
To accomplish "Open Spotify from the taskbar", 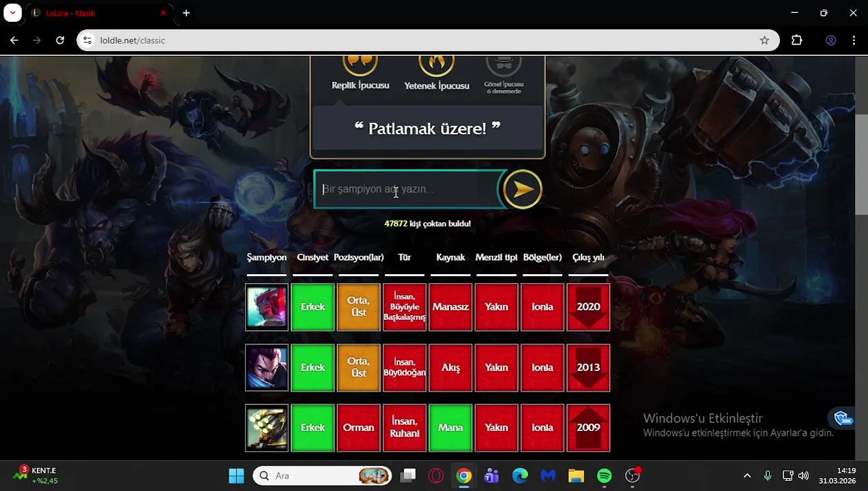I will click(x=605, y=476).
